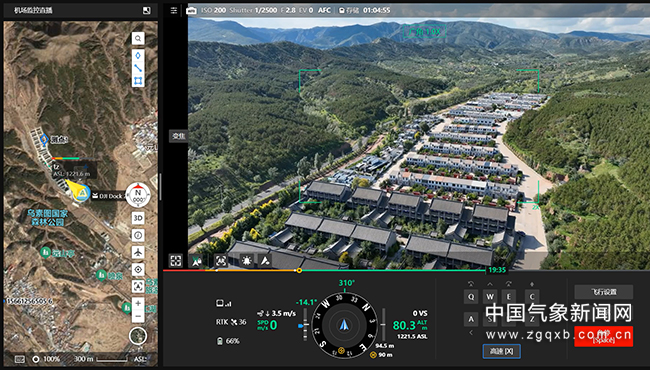Toggle the 高速 (X) speed mode button
Viewport: 650px width, 370px height.
[x=502, y=351]
